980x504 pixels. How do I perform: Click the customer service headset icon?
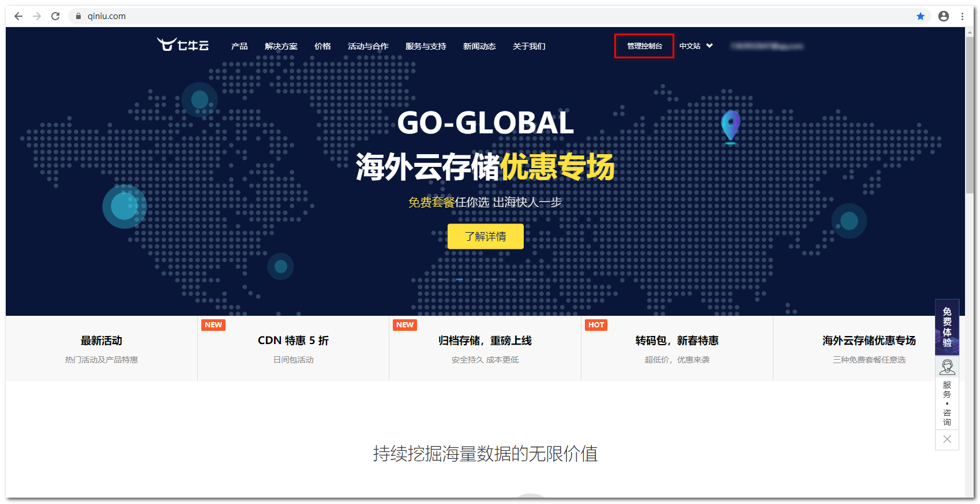point(947,367)
